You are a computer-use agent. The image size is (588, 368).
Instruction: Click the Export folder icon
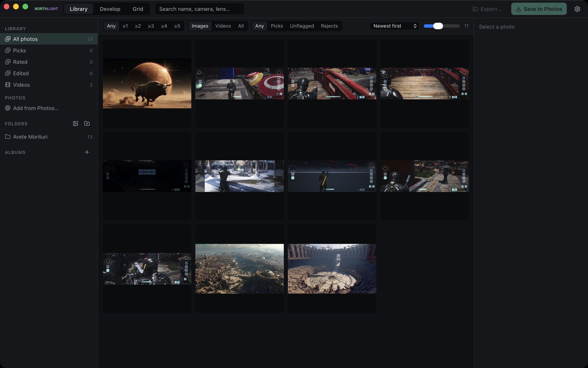point(475,9)
